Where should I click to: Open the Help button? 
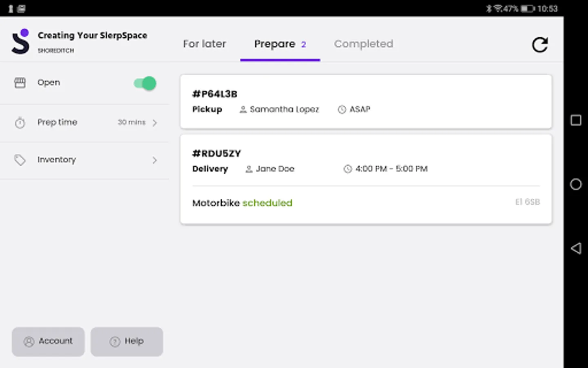[x=127, y=341]
